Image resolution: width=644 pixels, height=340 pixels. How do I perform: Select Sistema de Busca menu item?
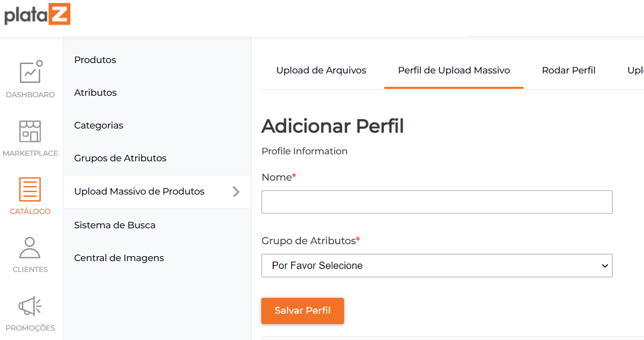115,225
